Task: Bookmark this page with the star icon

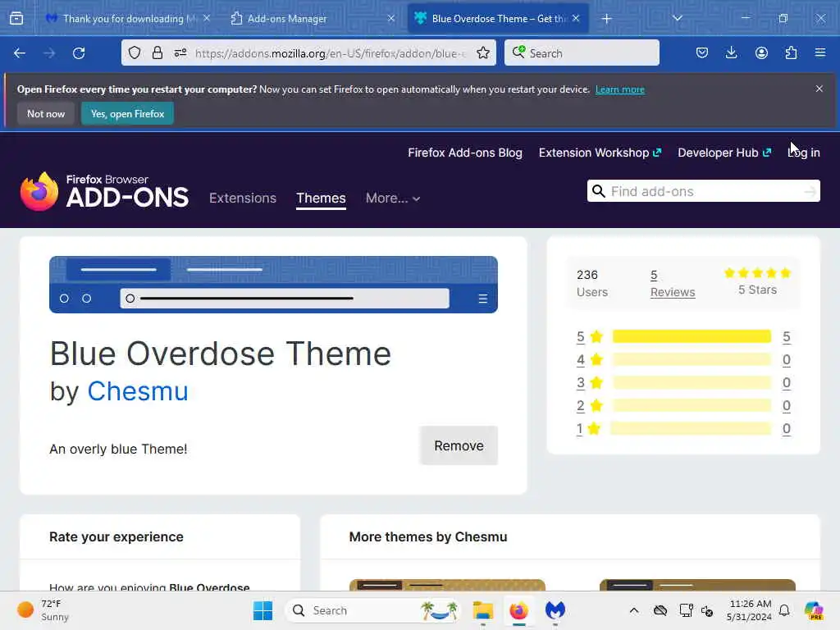Action: (483, 52)
